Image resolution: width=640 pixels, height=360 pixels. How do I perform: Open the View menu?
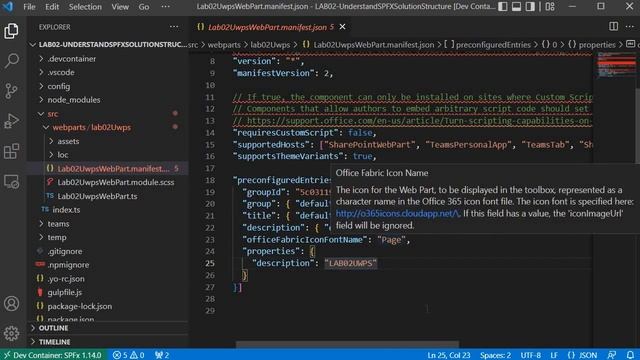point(120,7)
